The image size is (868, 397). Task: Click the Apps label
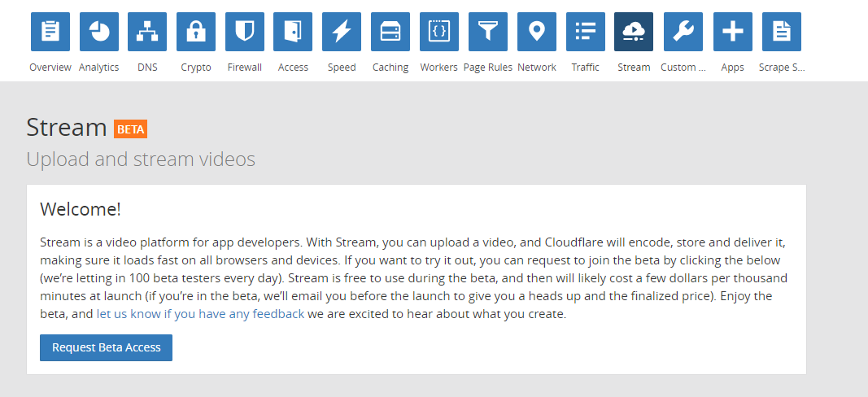(x=732, y=68)
